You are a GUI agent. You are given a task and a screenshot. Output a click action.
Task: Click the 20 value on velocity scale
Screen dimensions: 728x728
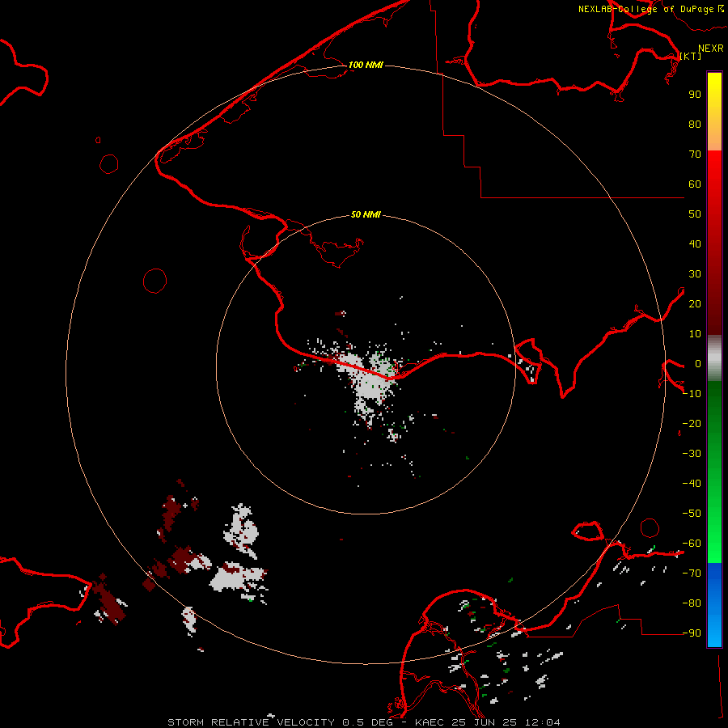[695, 303]
